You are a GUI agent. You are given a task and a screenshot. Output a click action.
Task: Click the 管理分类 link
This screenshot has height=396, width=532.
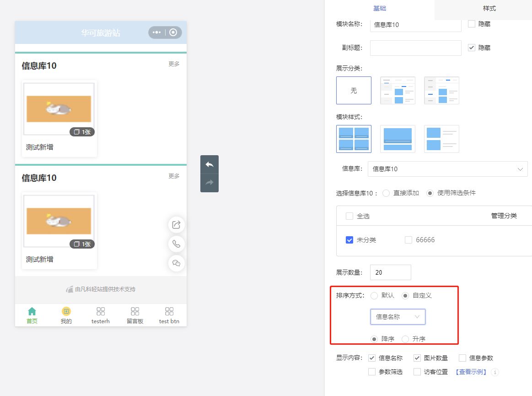(x=504, y=216)
